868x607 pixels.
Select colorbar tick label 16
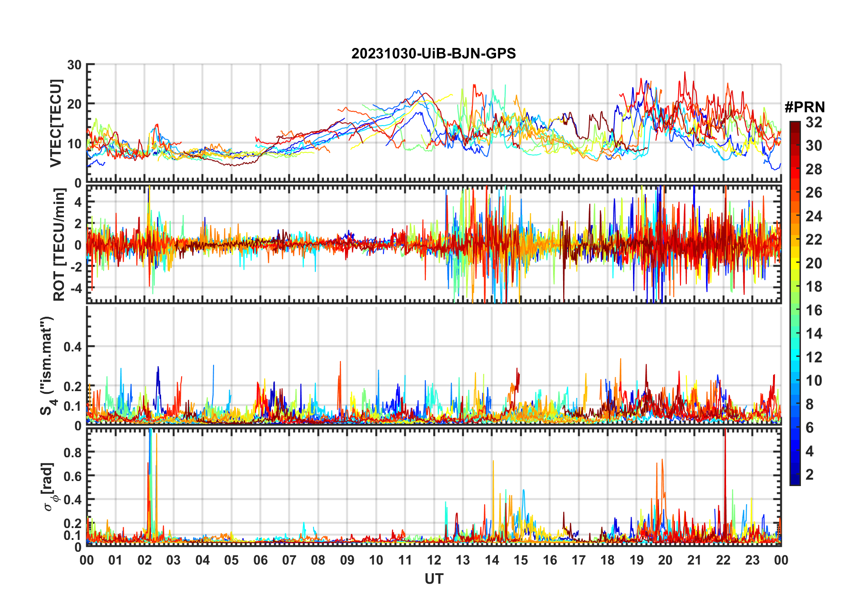[x=814, y=310]
